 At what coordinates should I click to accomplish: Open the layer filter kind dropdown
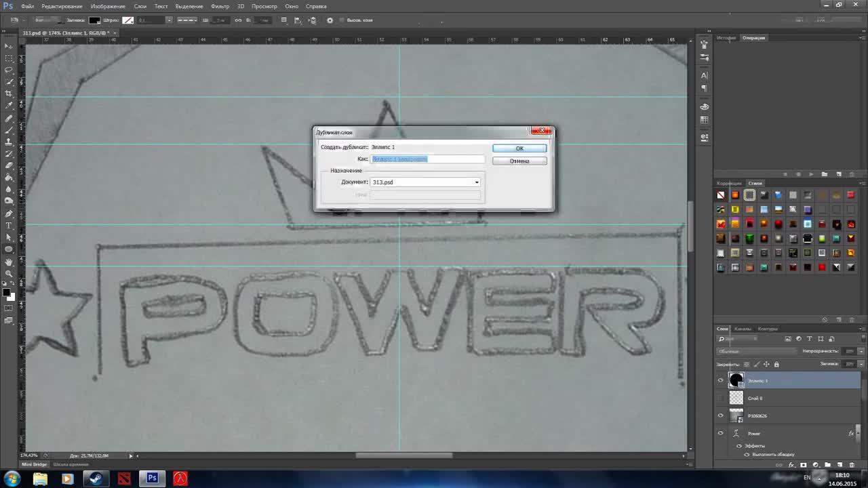click(x=737, y=339)
